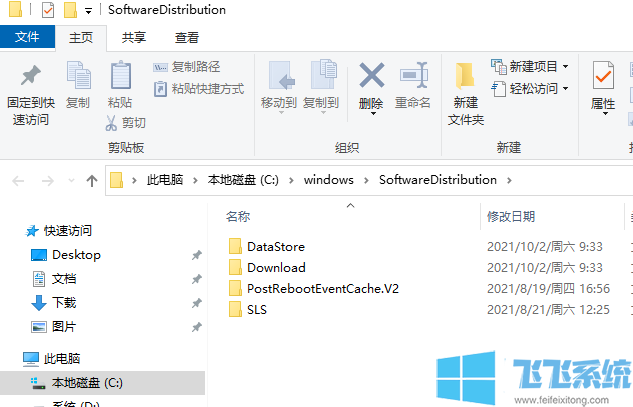
Task: Click the Copy (复制) ribbon icon
Action: pos(78,75)
